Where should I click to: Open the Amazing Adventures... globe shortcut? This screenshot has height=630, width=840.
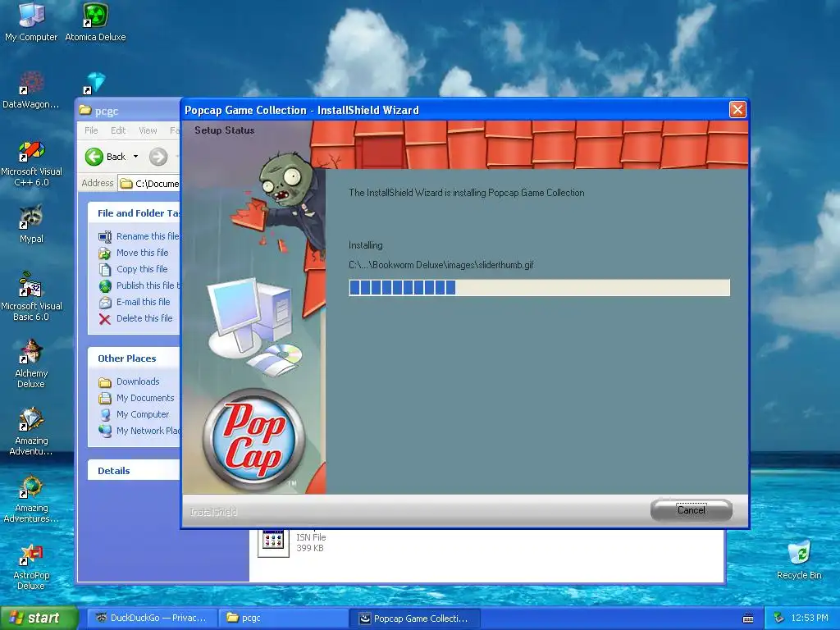[31, 499]
